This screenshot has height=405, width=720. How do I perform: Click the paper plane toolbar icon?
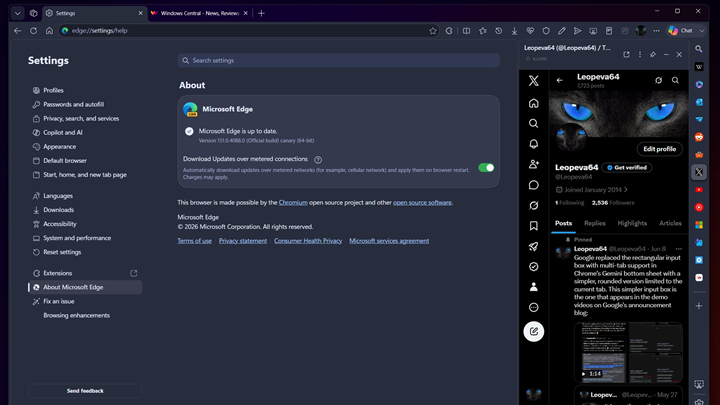(577, 31)
